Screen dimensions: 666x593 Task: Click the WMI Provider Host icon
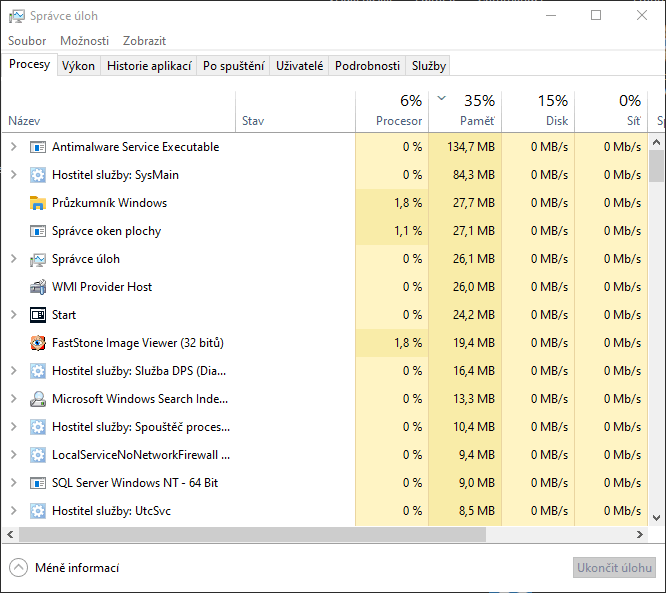pos(38,287)
